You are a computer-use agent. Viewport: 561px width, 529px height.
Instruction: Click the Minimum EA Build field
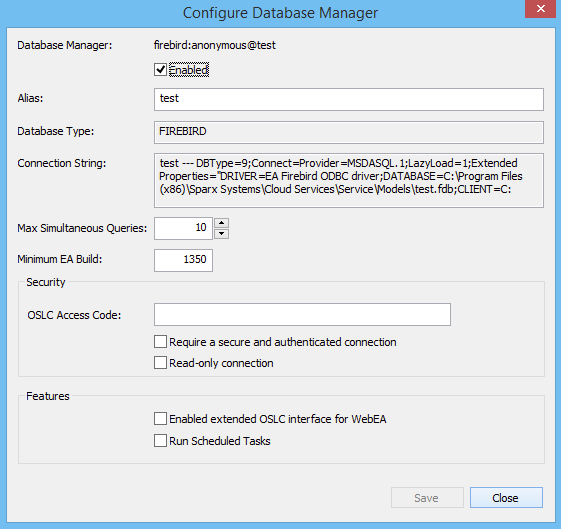pyautogui.click(x=183, y=260)
